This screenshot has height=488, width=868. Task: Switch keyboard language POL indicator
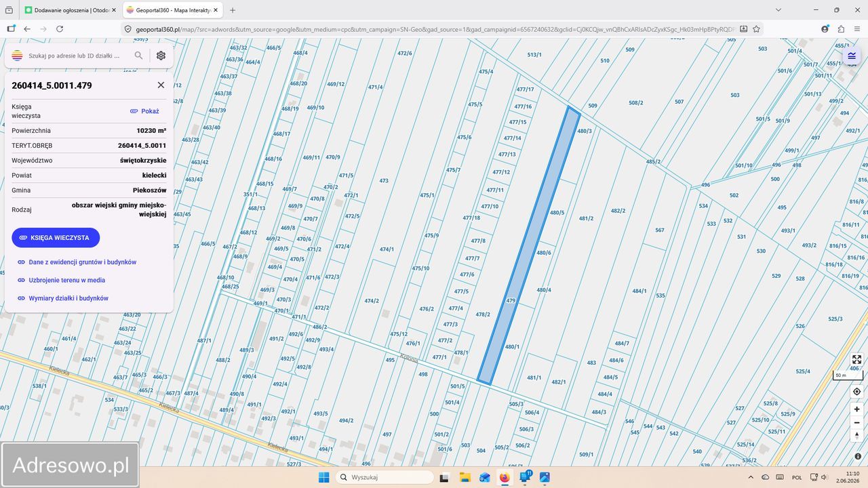coord(797,477)
